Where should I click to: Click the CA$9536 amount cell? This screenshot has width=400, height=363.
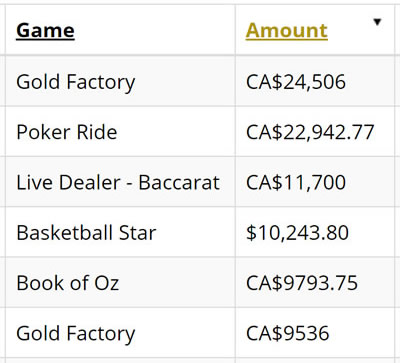click(315, 333)
